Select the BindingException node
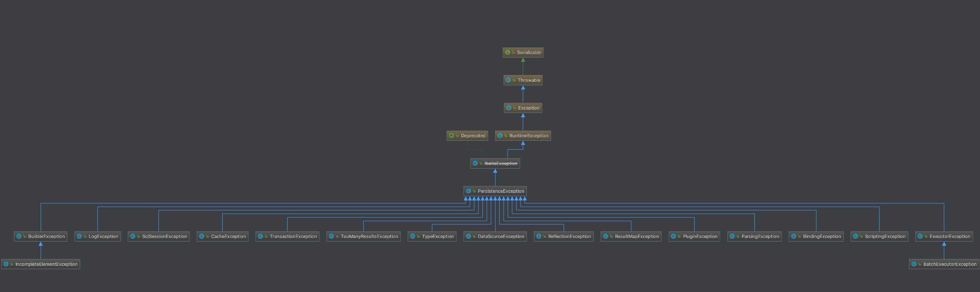This screenshot has height=292, width=980. pyautogui.click(x=816, y=236)
